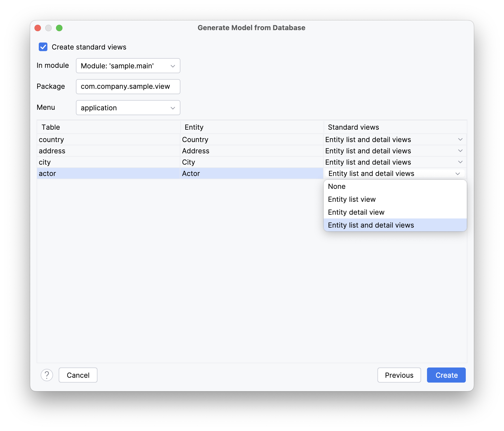This screenshot has width=504, height=431.
Task: Select None for actor standard views
Action: [337, 186]
